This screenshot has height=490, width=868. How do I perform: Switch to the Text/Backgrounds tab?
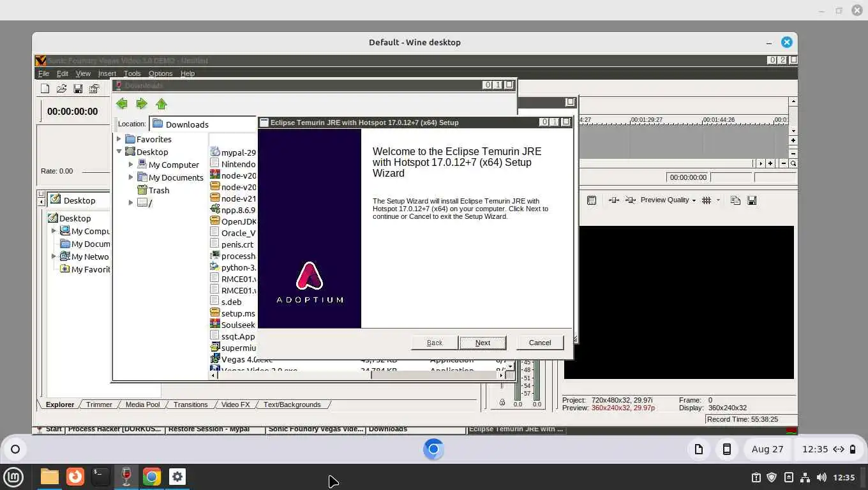(292, 405)
